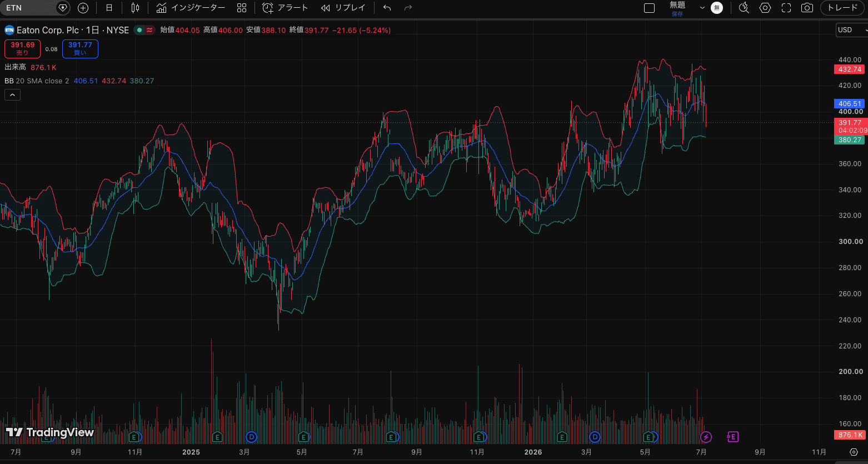Open time axis settings gear icon
The height and width of the screenshot is (464, 868).
854,452
